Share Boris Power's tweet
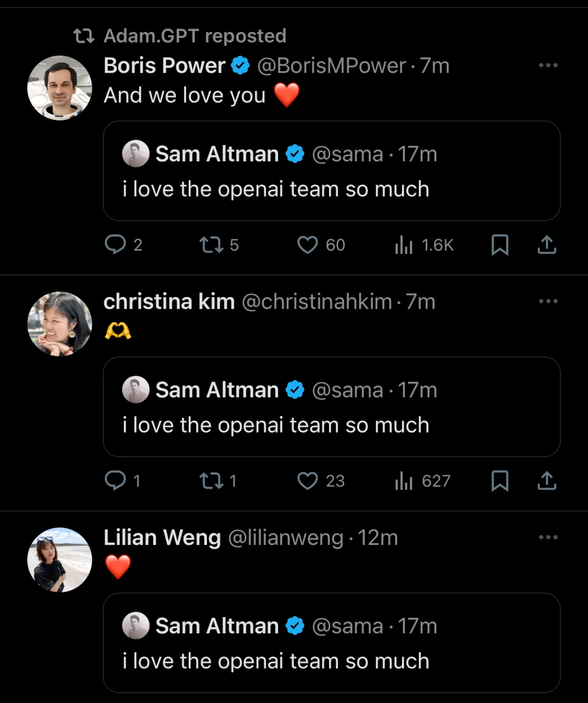 tap(546, 245)
